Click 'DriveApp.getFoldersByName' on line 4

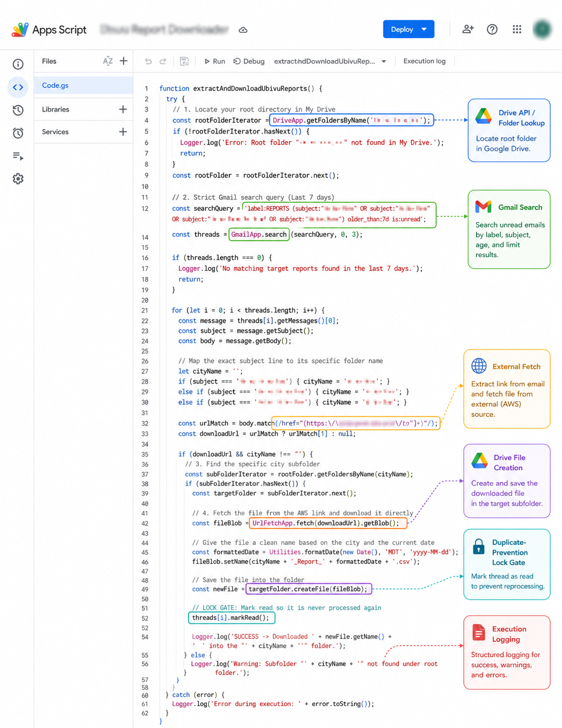pyautogui.click(x=319, y=120)
